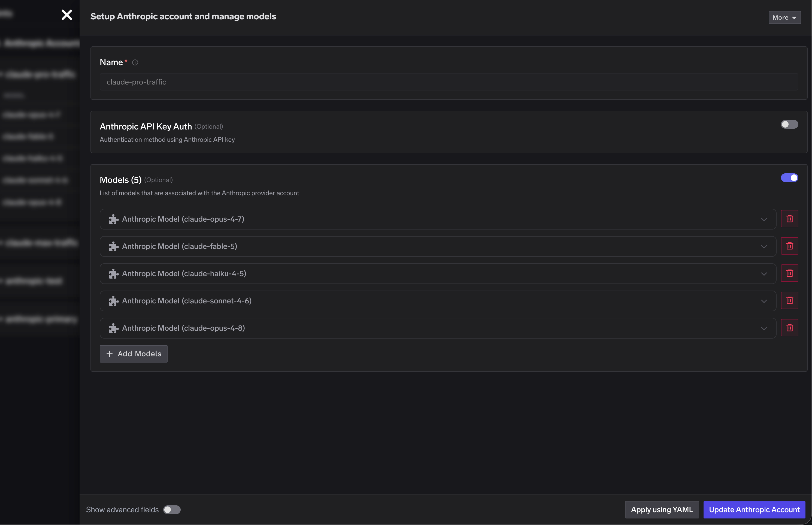
Task: Click Apply using YAML button
Action: (662, 510)
